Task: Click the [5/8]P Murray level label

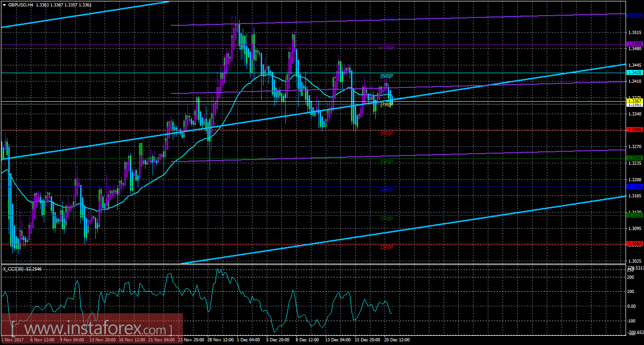Action: 387,161
